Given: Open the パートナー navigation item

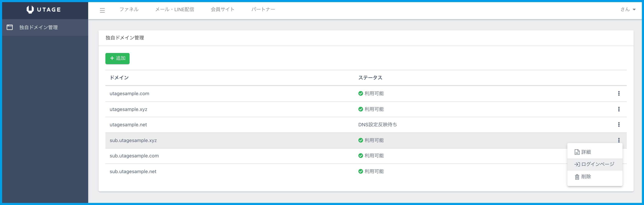Looking at the screenshot, I should [x=263, y=10].
